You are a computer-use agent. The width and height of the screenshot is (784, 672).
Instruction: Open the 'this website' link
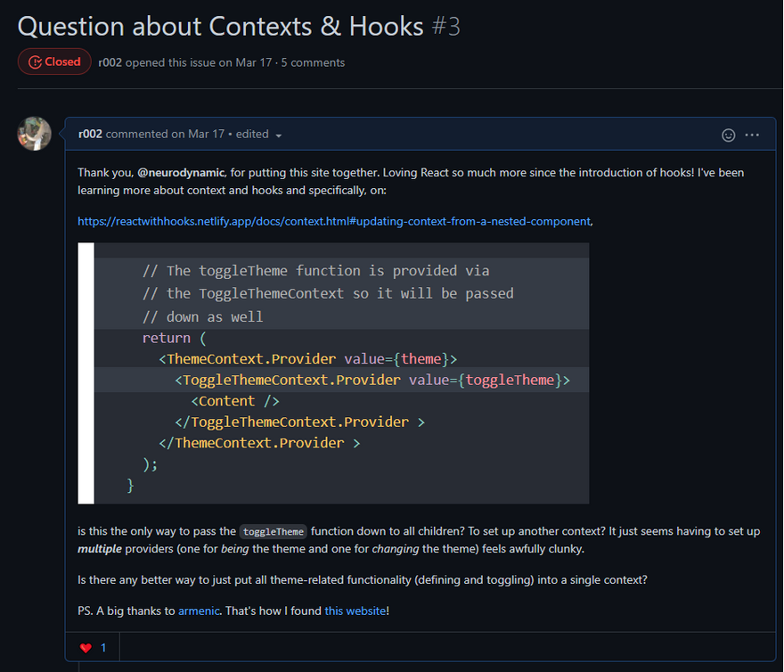[355, 611]
